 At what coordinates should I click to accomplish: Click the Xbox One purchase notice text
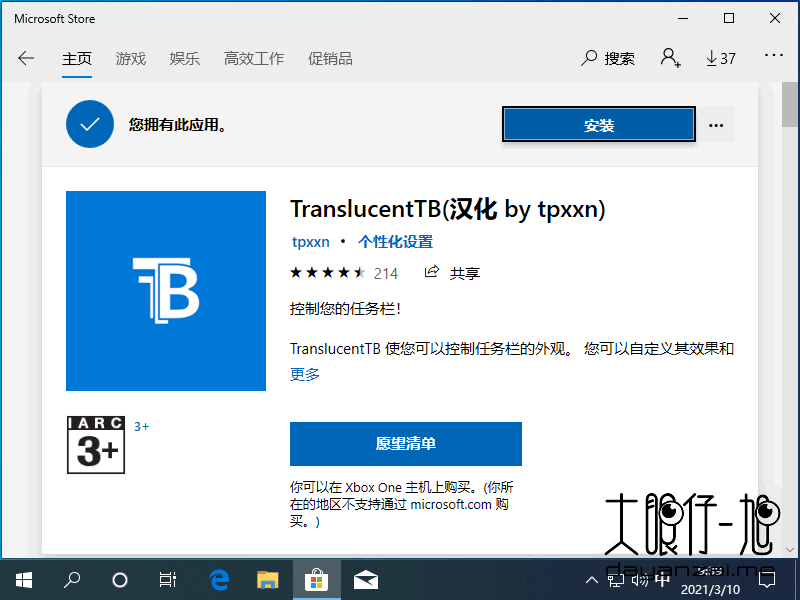(x=402, y=504)
